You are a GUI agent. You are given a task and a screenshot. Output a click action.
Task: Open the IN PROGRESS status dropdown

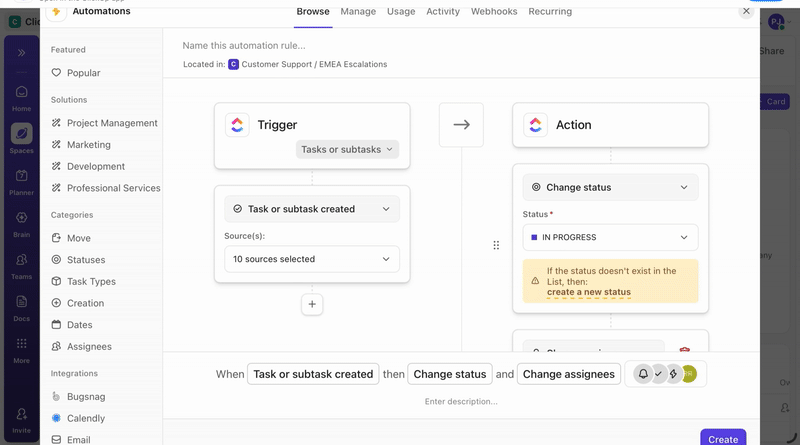610,237
